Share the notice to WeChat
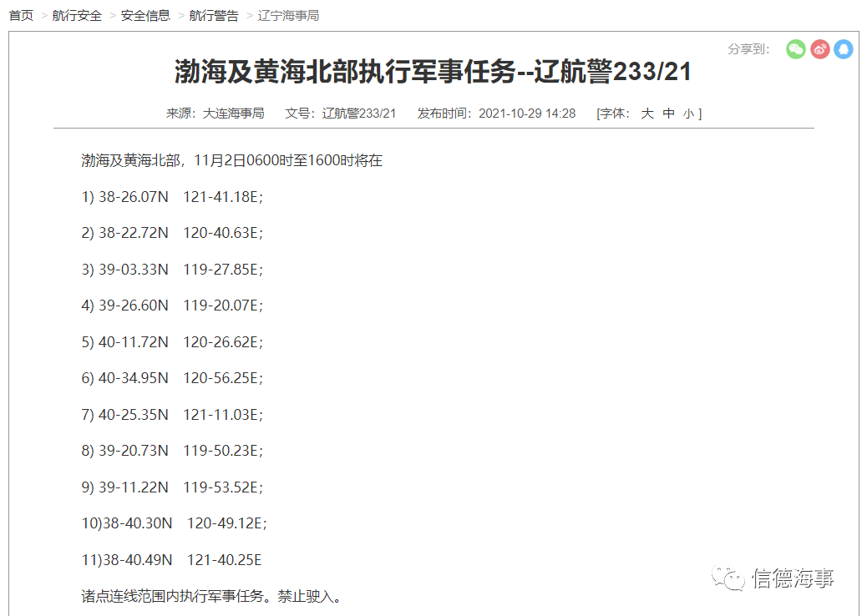862x616 pixels. coord(795,49)
